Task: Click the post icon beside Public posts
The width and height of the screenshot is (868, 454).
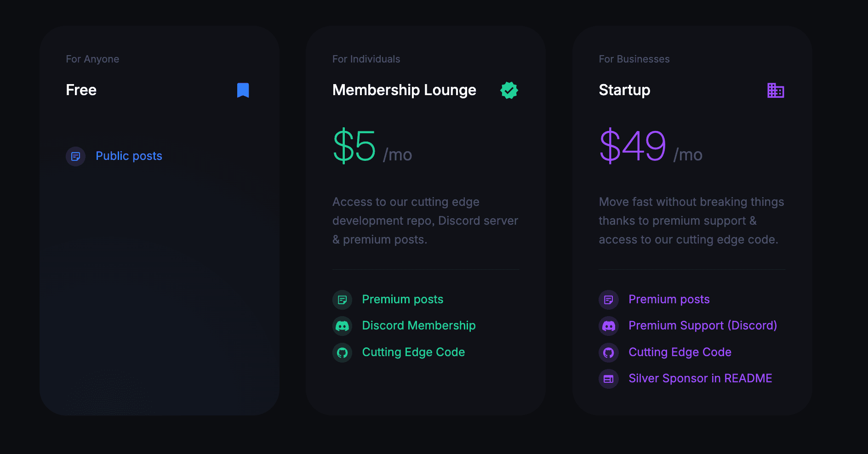Action: 76,156
